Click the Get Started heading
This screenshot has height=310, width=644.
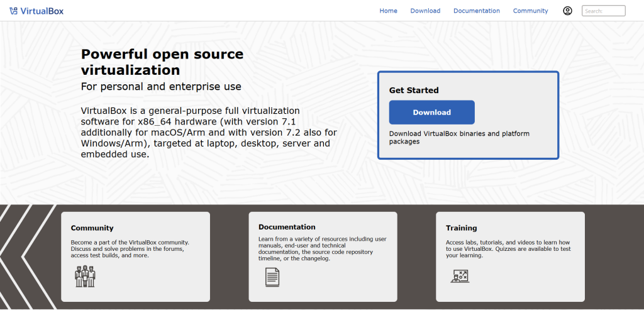pyautogui.click(x=413, y=91)
